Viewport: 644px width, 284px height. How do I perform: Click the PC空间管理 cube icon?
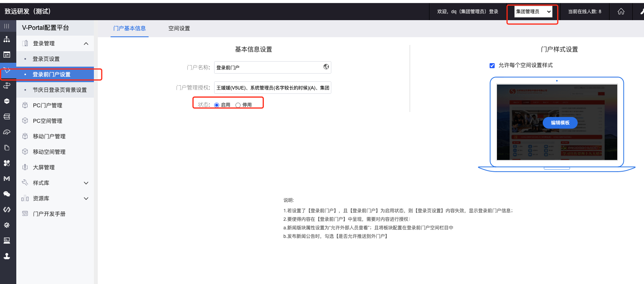click(x=25, y=120)
